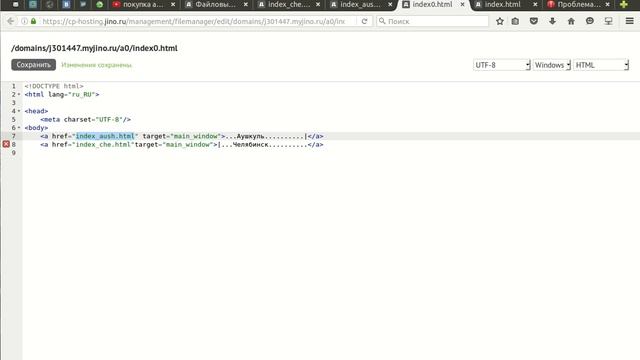
Task: Open the second pinned tab
Action: [33, 4]
